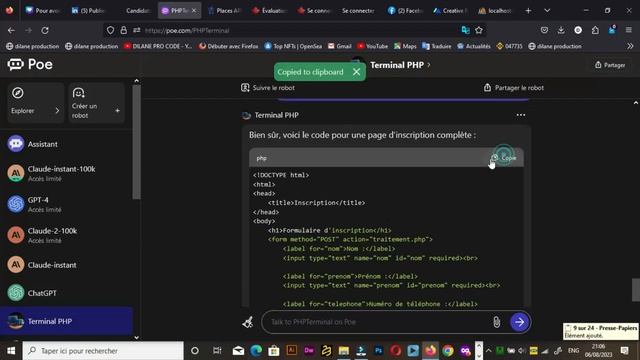Click the address bar URL
Image resolution: width=640 pixels, height=360 pixels.
point(187,30)
